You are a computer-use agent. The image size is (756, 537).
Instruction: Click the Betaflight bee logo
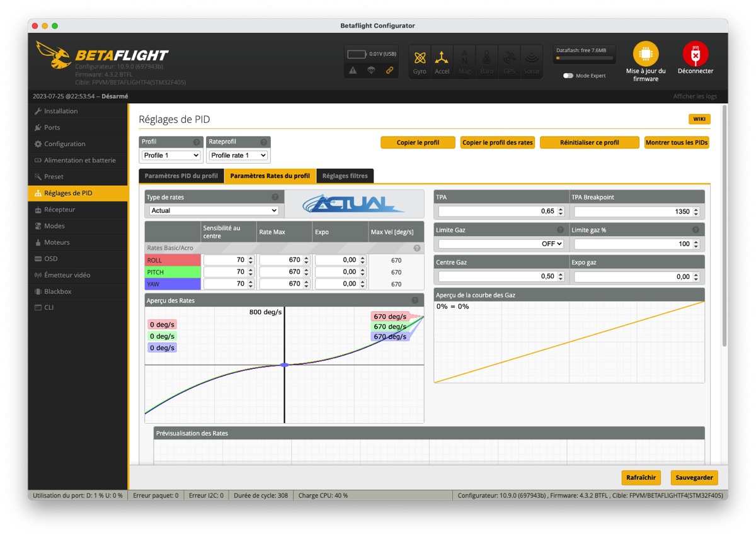(54, 55)
